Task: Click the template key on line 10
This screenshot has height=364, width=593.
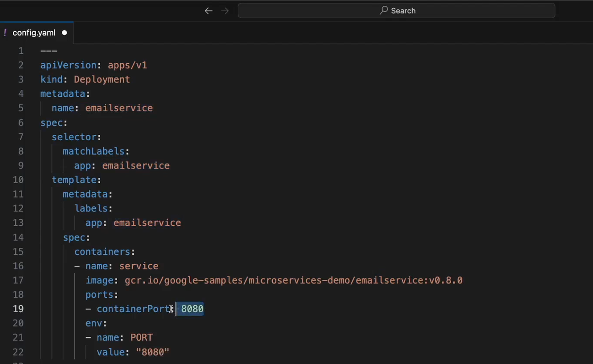Action: (75, 180)
